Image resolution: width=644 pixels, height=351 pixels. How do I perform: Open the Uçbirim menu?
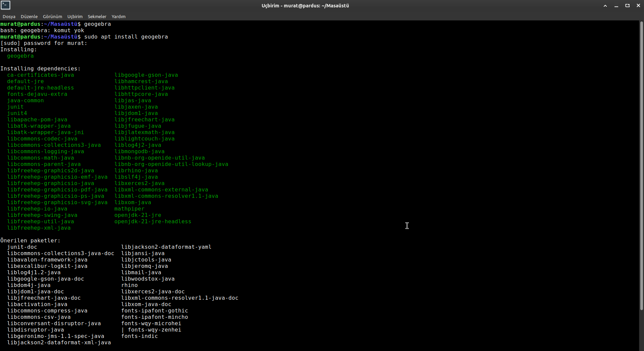coord(75,16)
